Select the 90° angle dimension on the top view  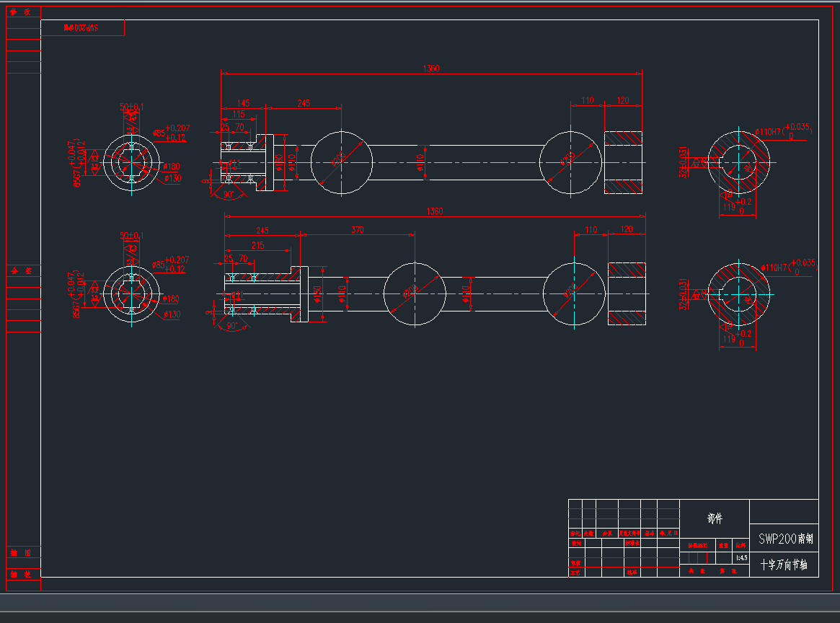pos(229,195)
